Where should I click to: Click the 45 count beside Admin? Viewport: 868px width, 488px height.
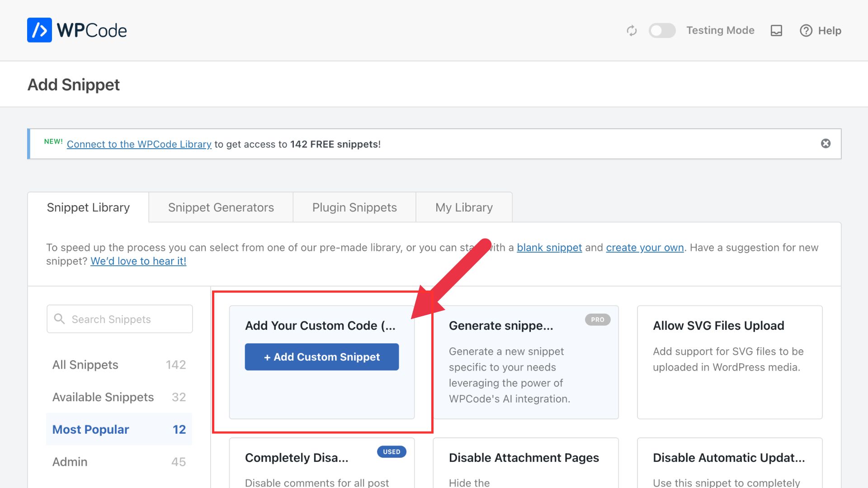click(x=179, y=462)
